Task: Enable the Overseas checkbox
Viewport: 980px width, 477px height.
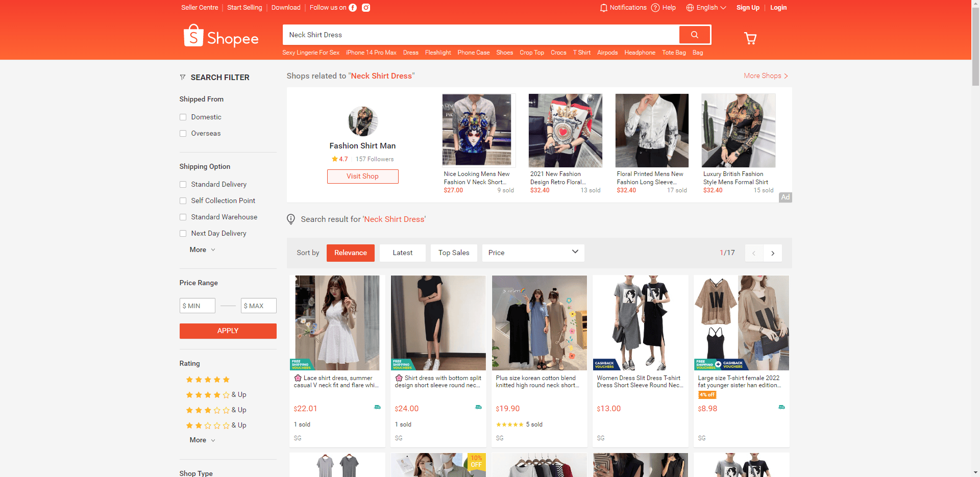Action: 183,134
